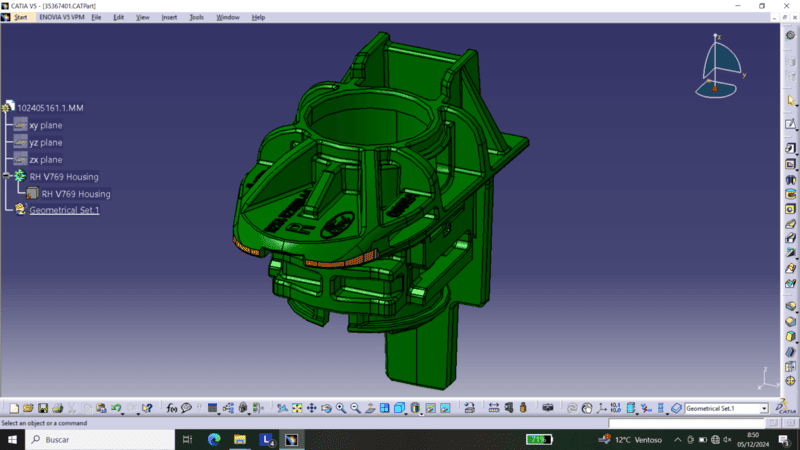800x450 pixels.
Task: Click the Zoom In magnifier icon
Action: point(341,408)
